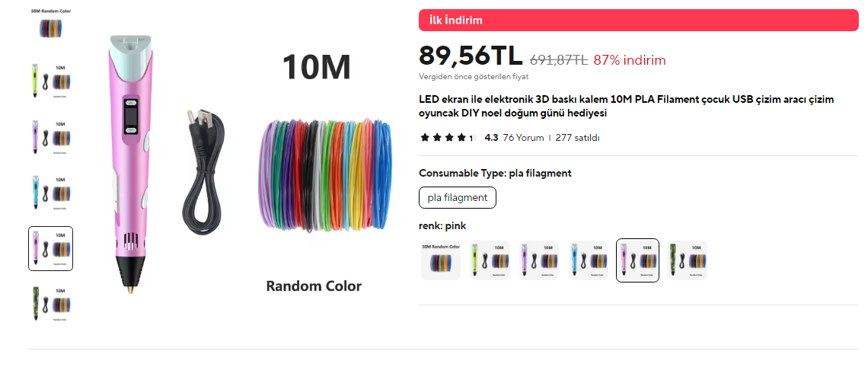The image size is (868, 367).
Task: Pick the green pen color option under renk
Action: coord(490,260)
